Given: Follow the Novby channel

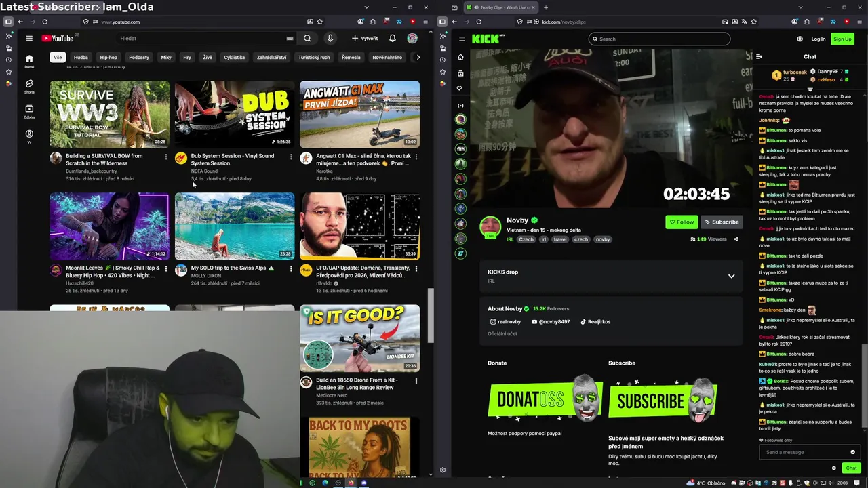Looking at the screenshot, I should click(x=682, y=222).
